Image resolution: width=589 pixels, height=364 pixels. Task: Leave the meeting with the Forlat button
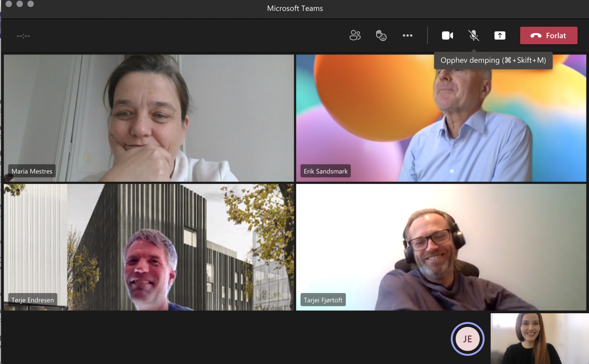pyautogui.click(x=549, y=35)
